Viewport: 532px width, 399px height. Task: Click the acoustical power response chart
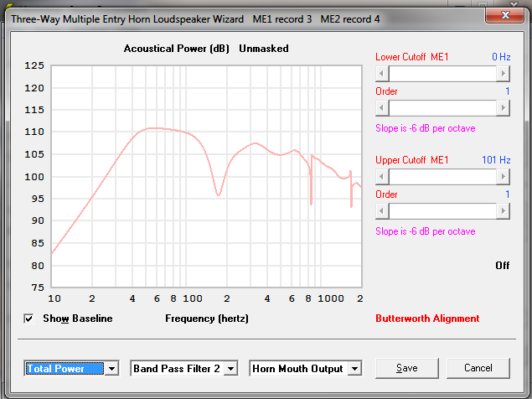click(x=207, y=176)
